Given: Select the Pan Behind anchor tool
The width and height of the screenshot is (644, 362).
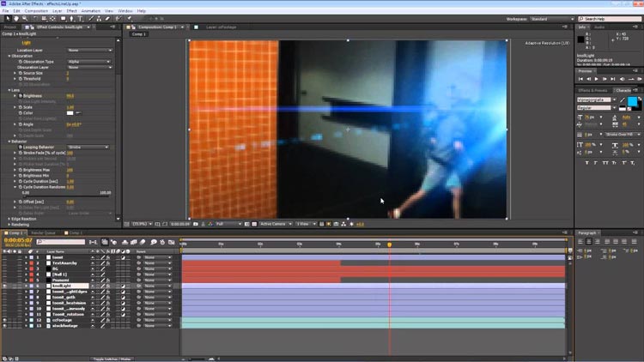Looking at the screenshot, I should 52,19.
